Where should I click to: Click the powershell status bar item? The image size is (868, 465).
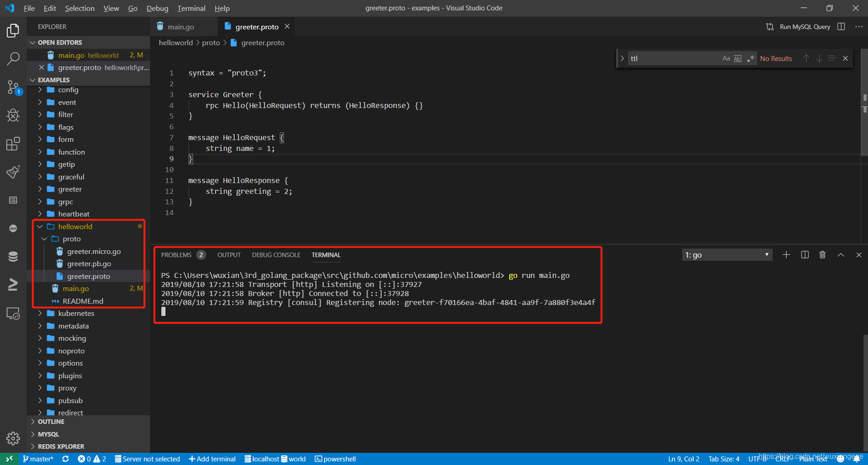pos(335,459)
